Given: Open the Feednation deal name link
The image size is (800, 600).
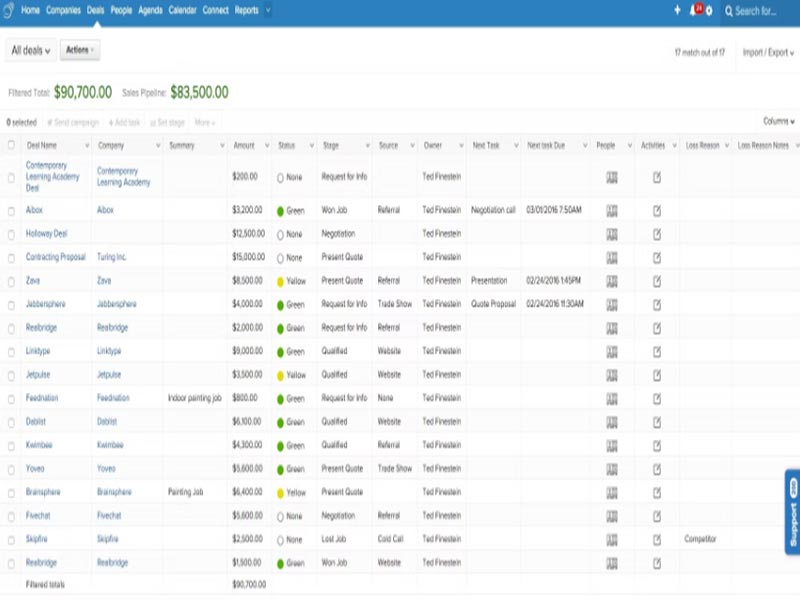Looking at the screenshot, I should (43, 398).
